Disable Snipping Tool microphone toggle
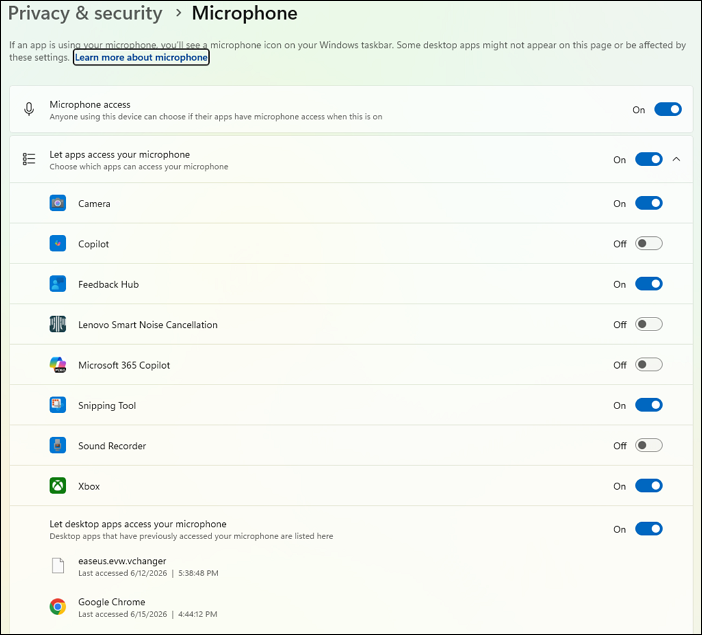Viewport: 702px width, 635px height. (x=649, y=405)
